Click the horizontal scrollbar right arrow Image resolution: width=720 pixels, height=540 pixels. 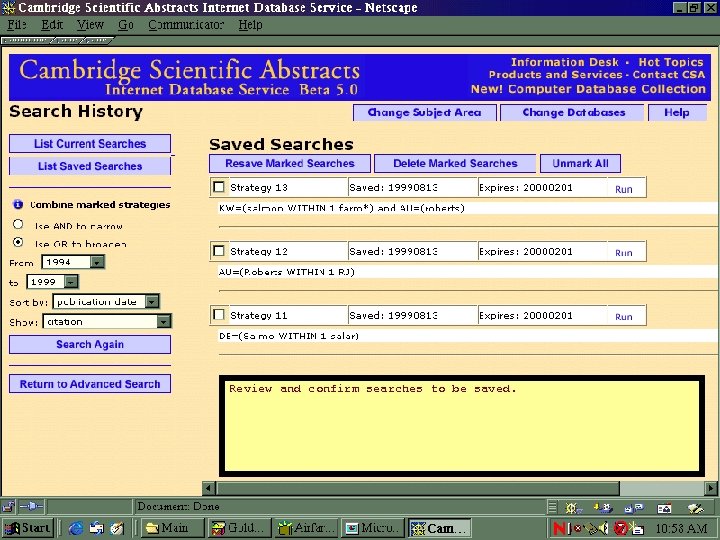pyautogui.click(x=711, y=488)
